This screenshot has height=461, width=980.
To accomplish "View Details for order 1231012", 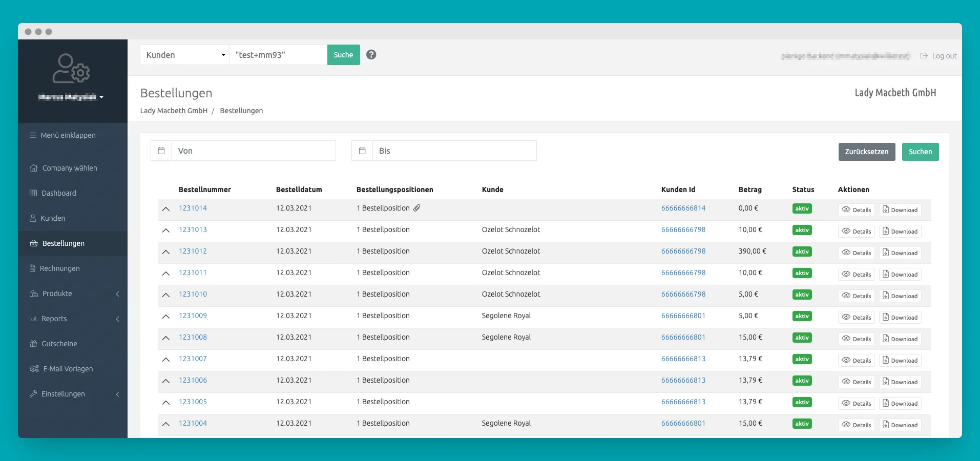I will point(857,253).
